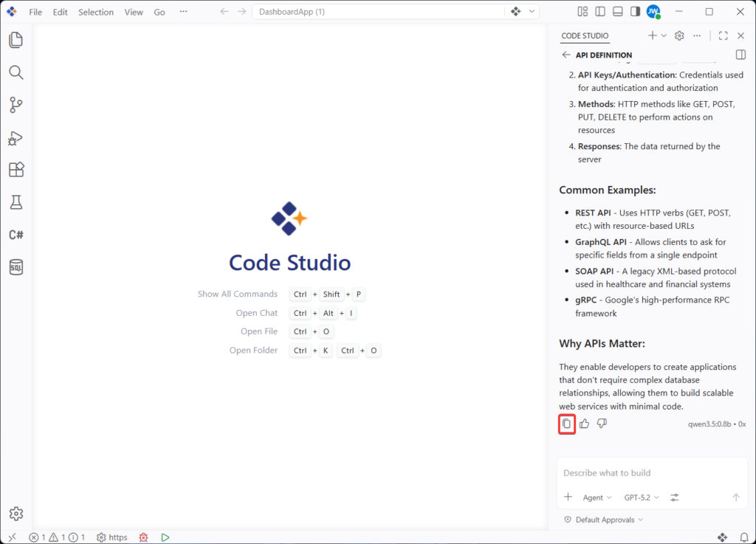
Task: Open the remote window indicator in status bar
Action: pyautogui.click(x=12, y=537)
